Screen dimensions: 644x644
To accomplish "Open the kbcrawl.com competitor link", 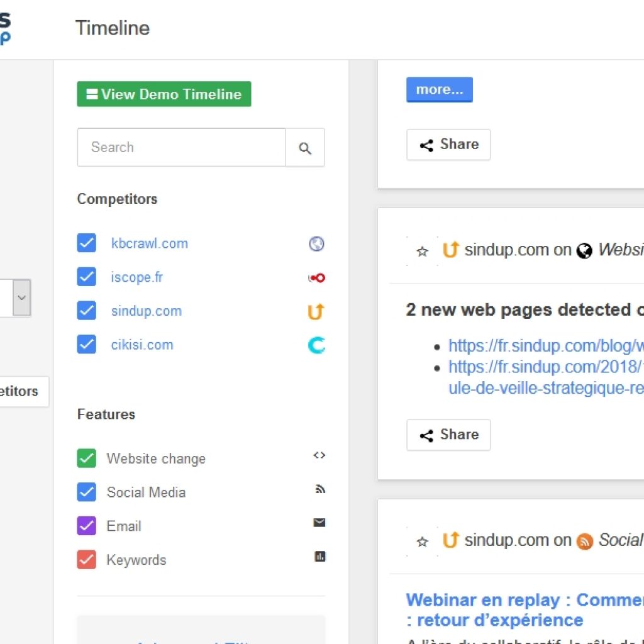I will (150, 243).
